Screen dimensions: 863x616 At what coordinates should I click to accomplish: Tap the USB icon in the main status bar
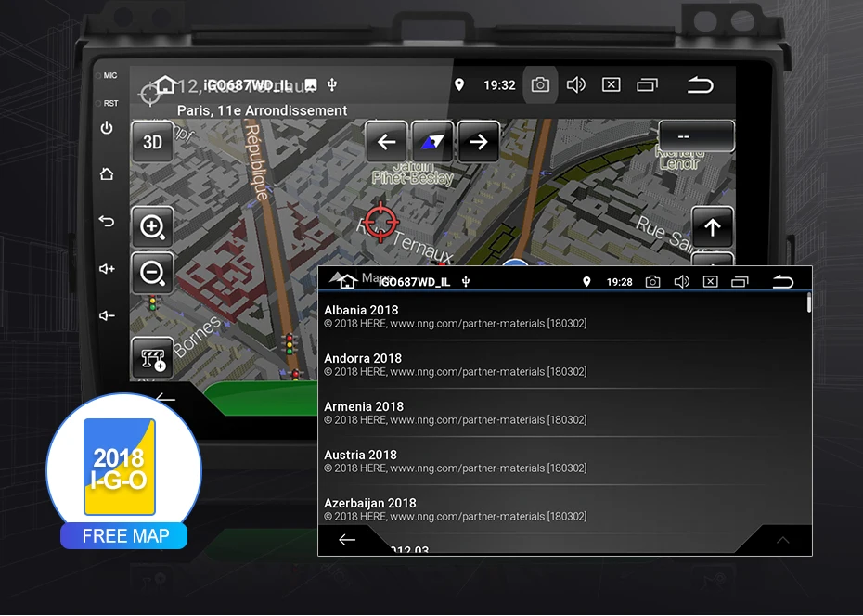pos(332,84)
